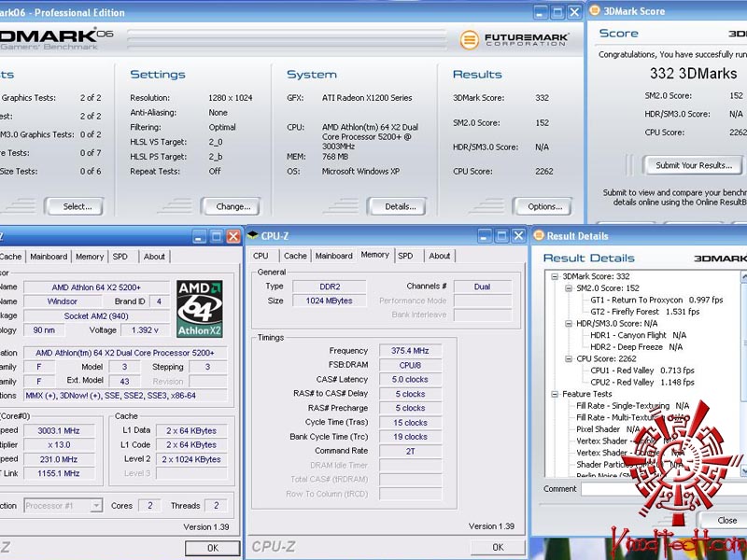Click OK in the Memory CPU-Z window
Image resolution: width=747 pixels, height=560 pixels.
498,547
